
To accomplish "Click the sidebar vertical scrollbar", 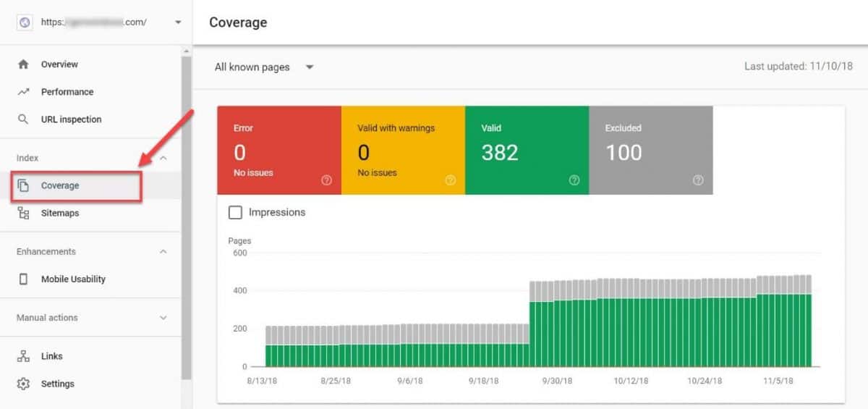I will (187, 217).
